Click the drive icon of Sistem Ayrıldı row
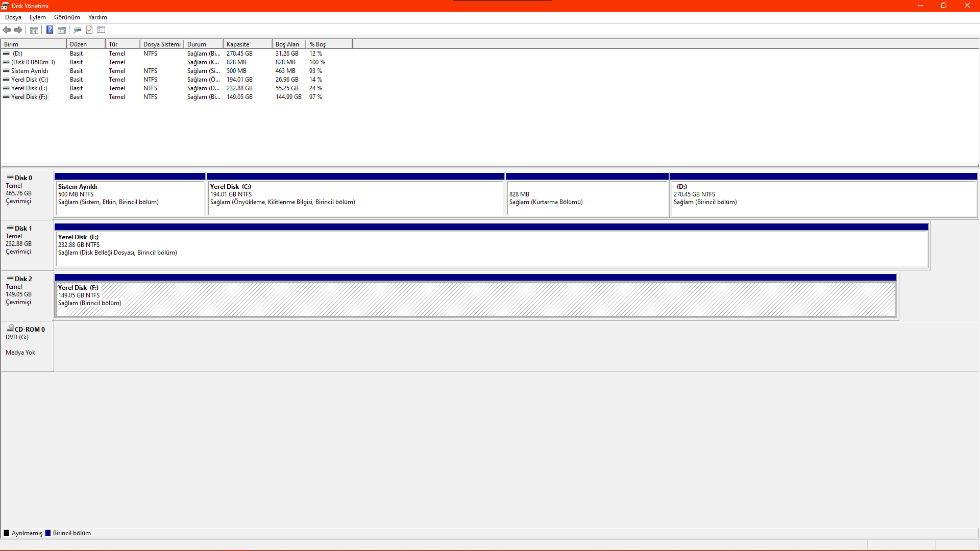The height and width of the screenshot is (551, 980). [6, 71]
